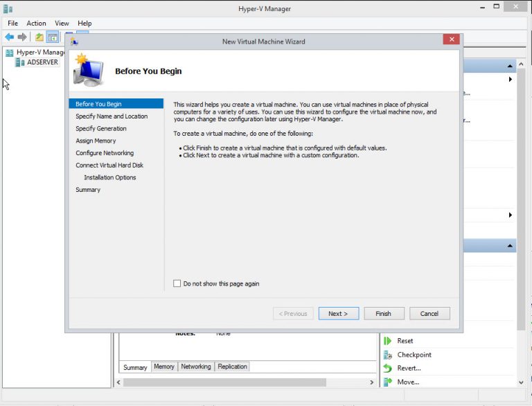Click the Move action icon
This screenshot has height=406, width=532.
click(x=388, y=382)
